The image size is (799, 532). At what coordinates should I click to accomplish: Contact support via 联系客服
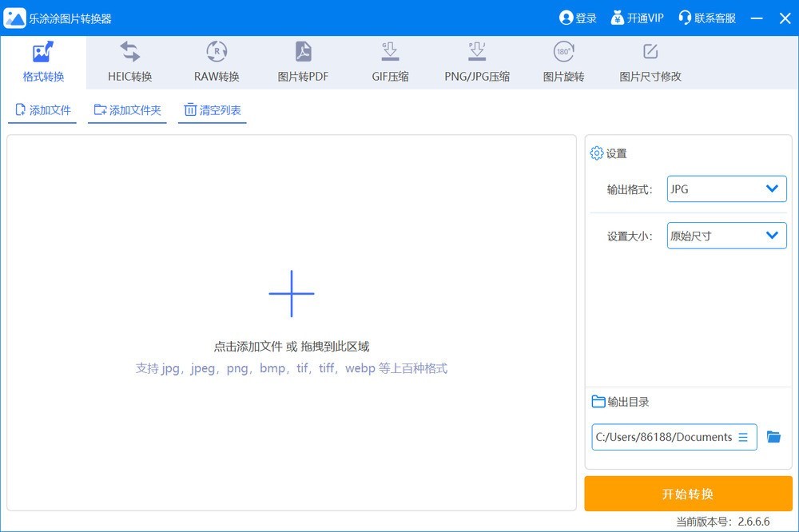pos(706,18)
